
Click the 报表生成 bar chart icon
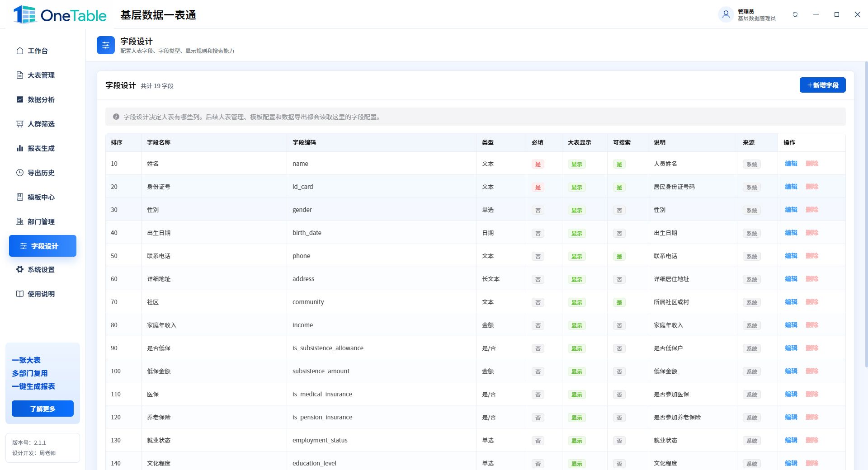[20, 148]
